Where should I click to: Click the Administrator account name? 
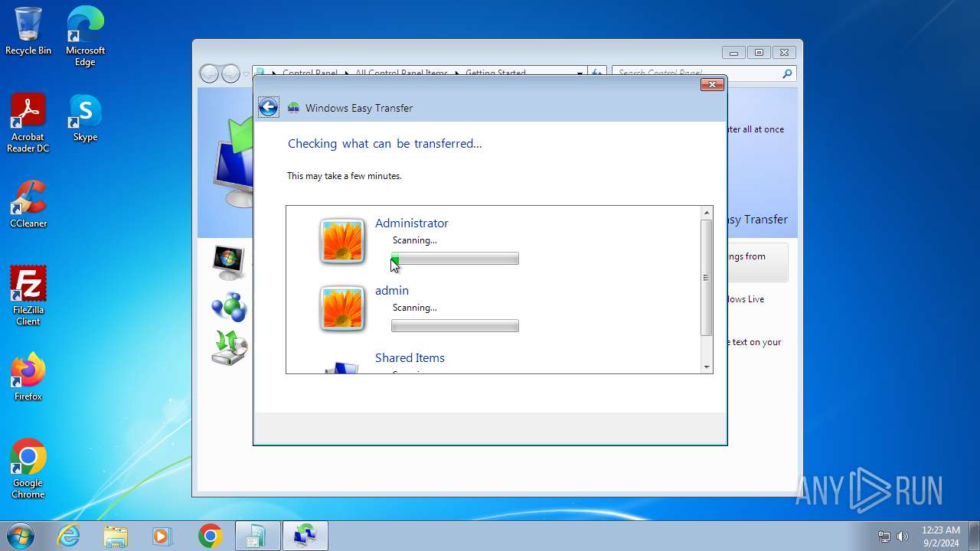(412, 223)
